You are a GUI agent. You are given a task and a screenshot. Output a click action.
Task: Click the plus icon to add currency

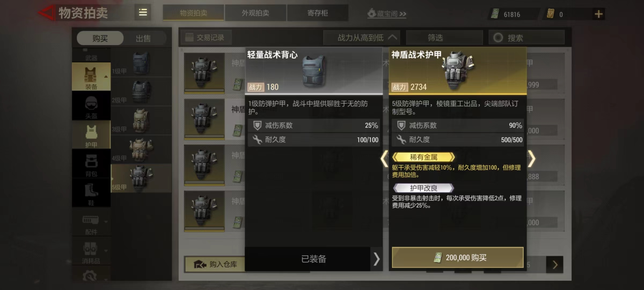tap(598, 14)
